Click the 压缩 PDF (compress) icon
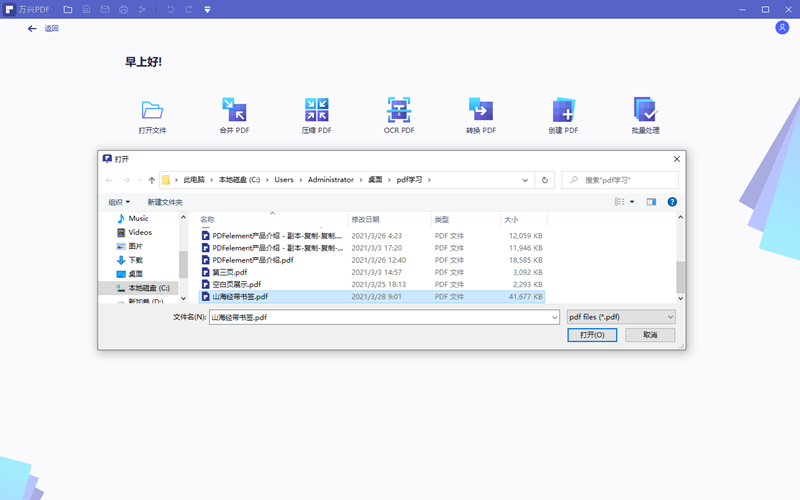The height and width of the screenshot is (500, 800). tap(317, 110)
